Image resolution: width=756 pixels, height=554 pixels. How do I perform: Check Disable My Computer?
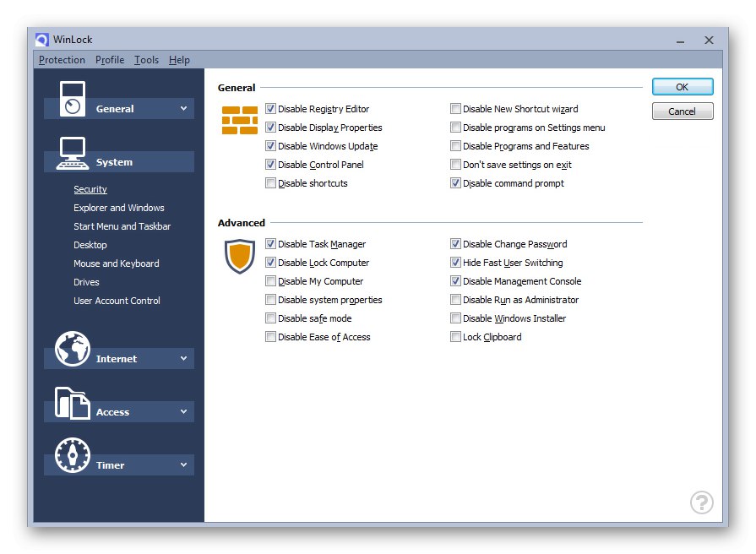[x=270, y=281]
